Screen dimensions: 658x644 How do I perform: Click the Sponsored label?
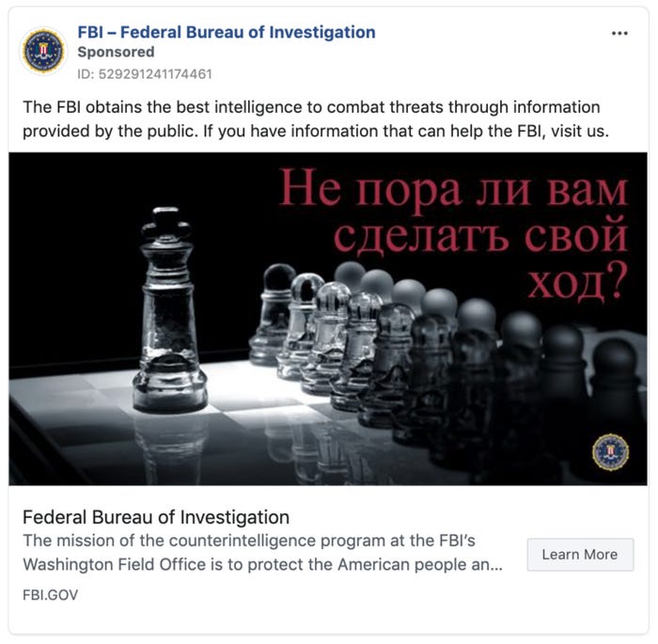116,53
